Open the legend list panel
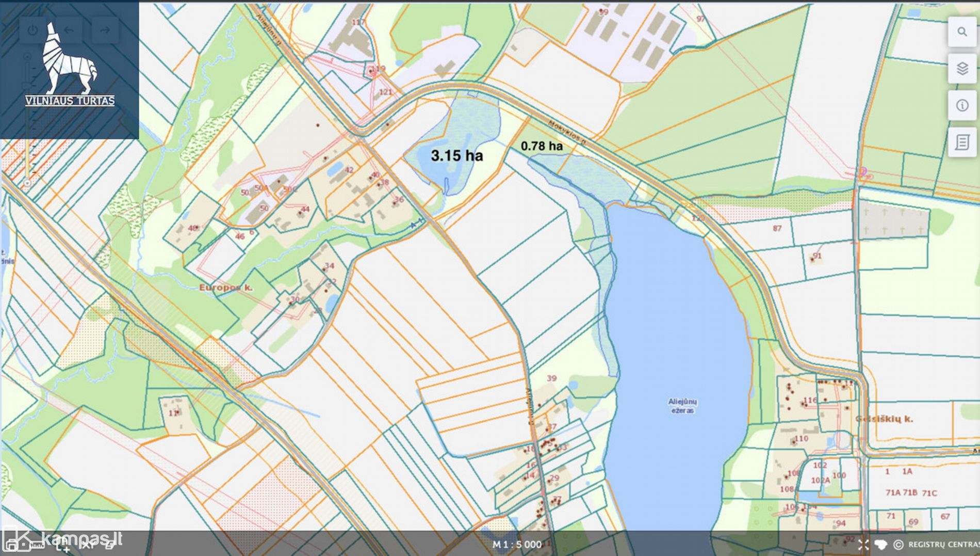Image resolution: width=980 pixels, height=556 pixels. 962,142
